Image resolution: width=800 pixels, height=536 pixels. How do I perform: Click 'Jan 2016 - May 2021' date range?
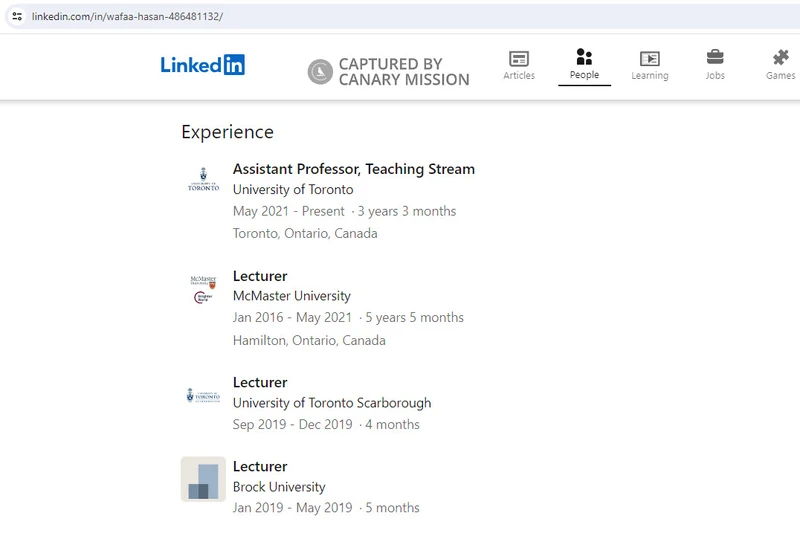(x=292, y=318)
